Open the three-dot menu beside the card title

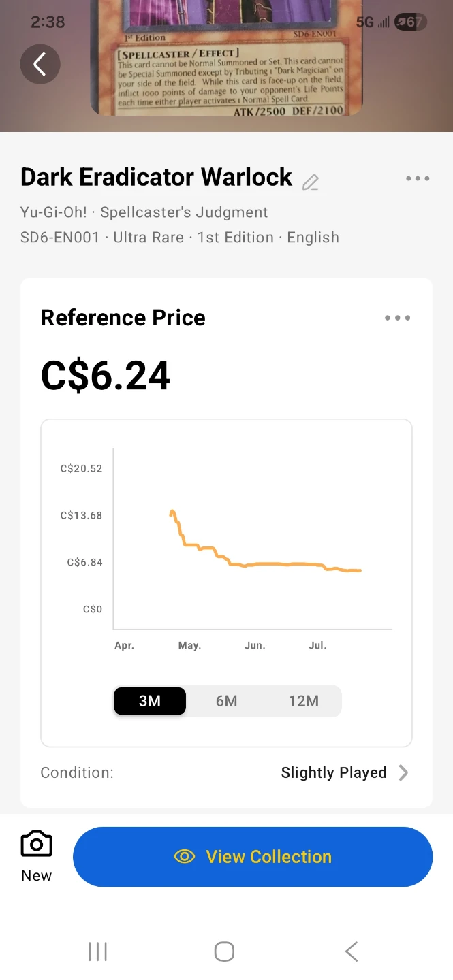coord(418,178)
